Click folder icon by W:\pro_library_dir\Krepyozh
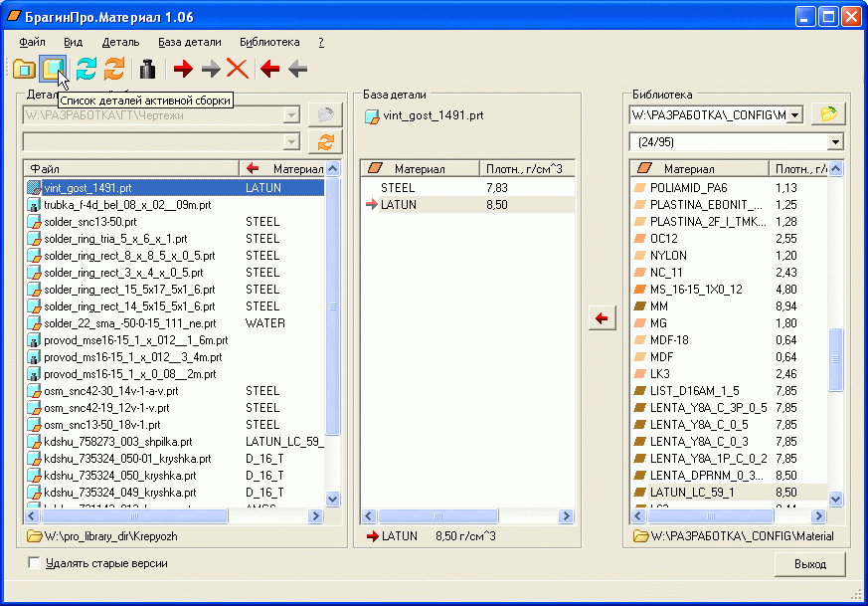The image size is (868, 606). [35, 536]
